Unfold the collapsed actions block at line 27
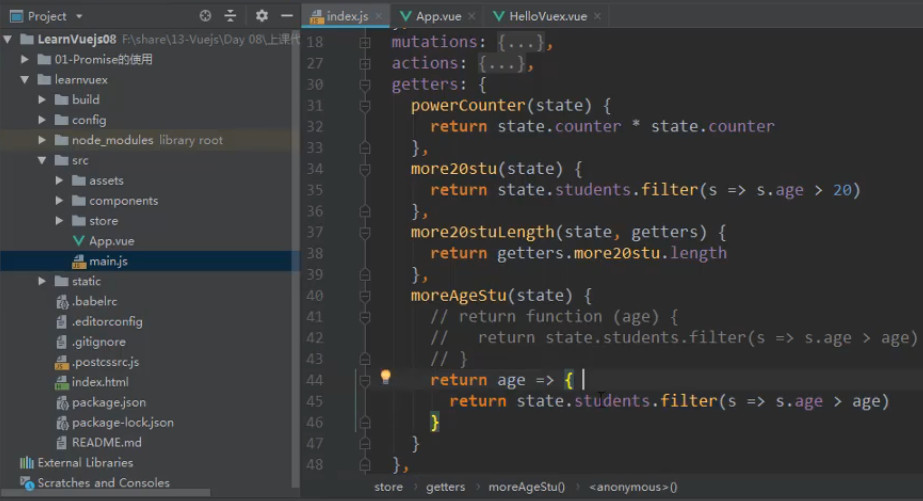Screen dimensions: 923x501 (365, 64)
